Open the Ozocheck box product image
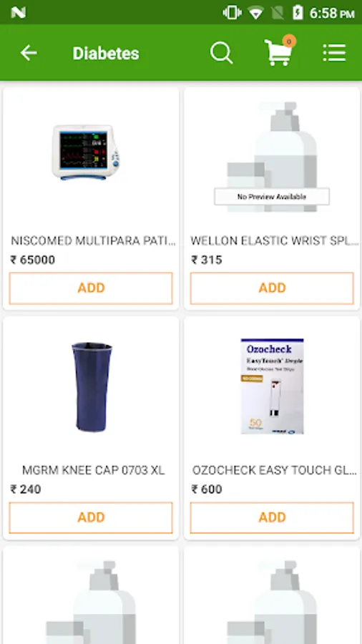362x644 pixels. [x=272, y=386]
